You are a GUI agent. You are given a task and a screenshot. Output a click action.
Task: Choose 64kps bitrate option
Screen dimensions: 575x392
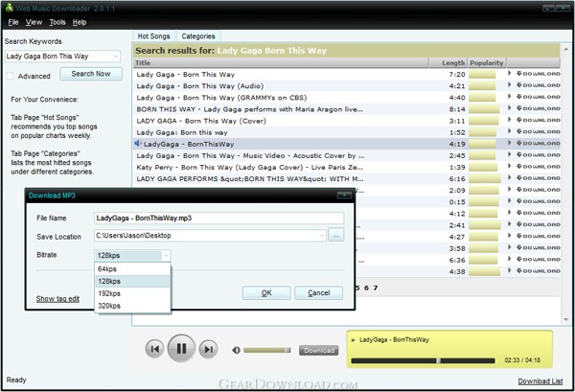tap(132, 268)
